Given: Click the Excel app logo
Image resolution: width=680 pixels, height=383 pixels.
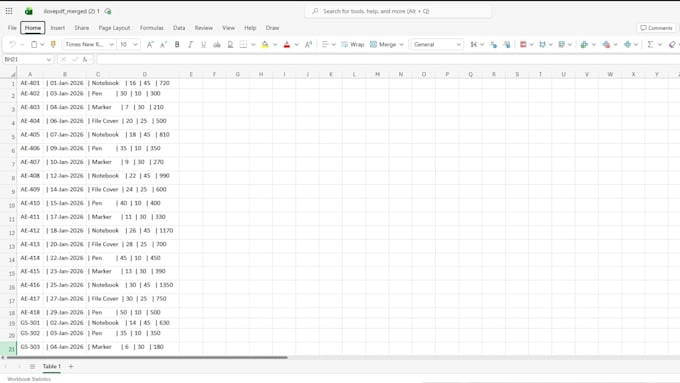Looking at the screenshot, I should (29, 11).
